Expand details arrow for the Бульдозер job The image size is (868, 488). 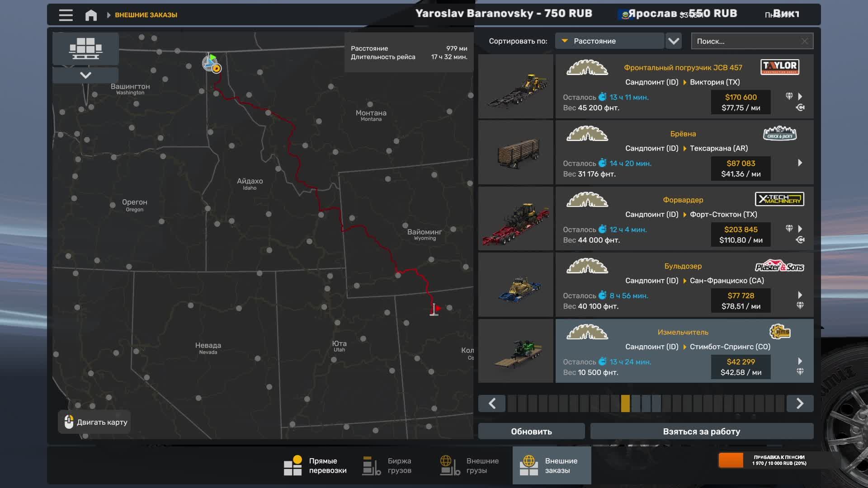(800, 295)
